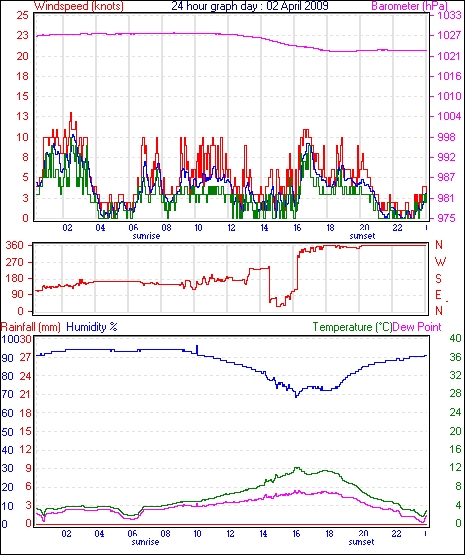Click the 25 knots windspeed scale value

pyautogui.click(x=22, y=16)
